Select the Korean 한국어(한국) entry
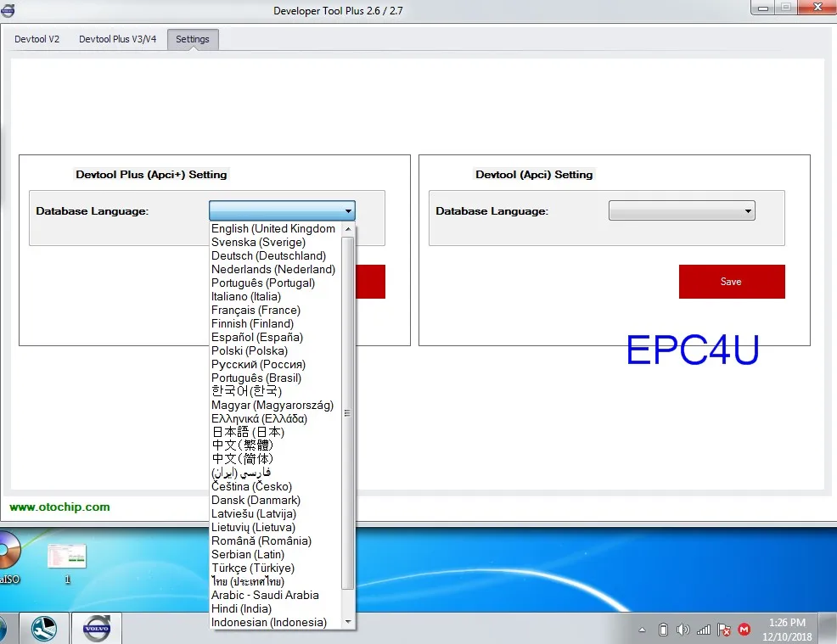Screen dimensions: 837x644 [x=275, y=391]
